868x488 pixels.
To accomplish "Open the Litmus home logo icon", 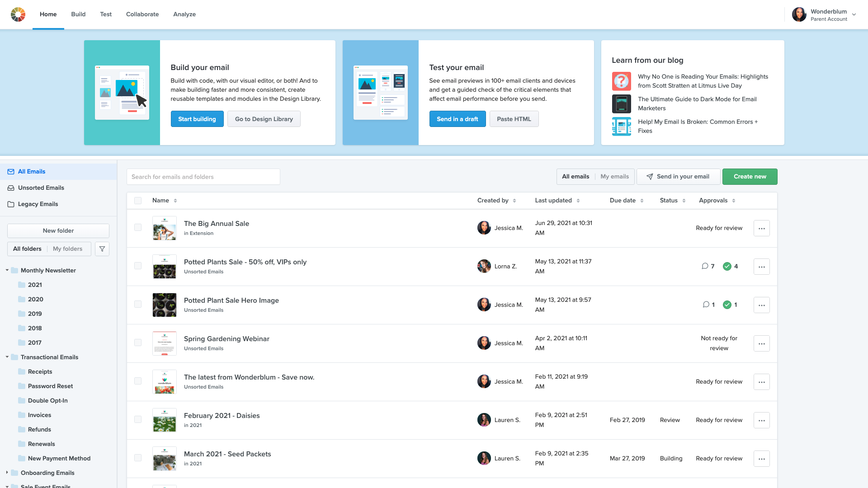I will (18, 14).
